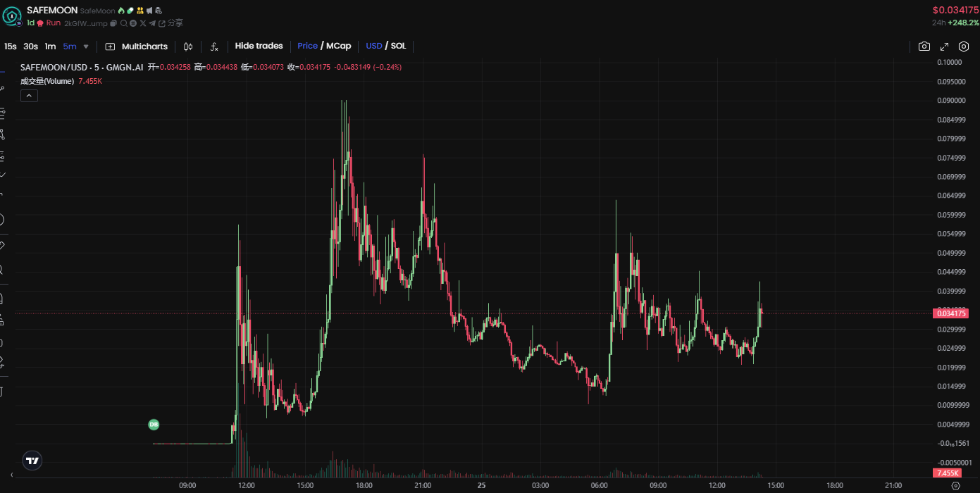Open the Telegram link icon
The height and width of the screenshot is (493, 980).
tap(152, 23)
